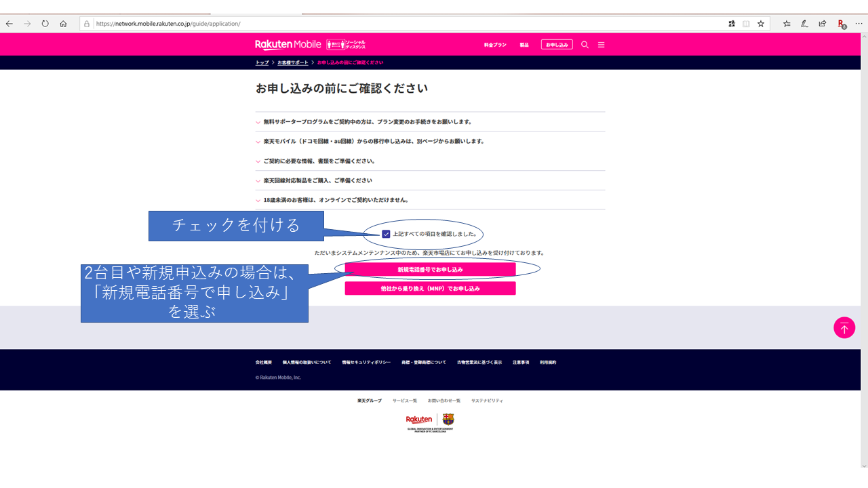Expand 18歳未満のお客様 section
The image size is (868, 488).
click(x=430, y=200)
